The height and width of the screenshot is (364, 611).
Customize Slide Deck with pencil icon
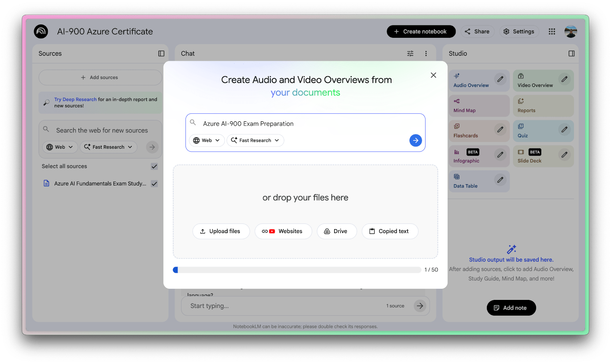point(564,155)
